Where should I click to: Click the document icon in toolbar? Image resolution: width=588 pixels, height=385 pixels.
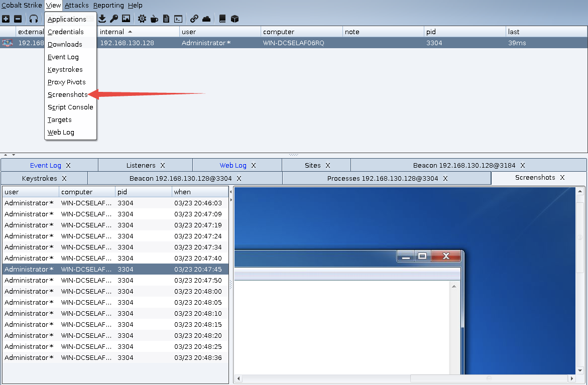click(x=166, y=19)
